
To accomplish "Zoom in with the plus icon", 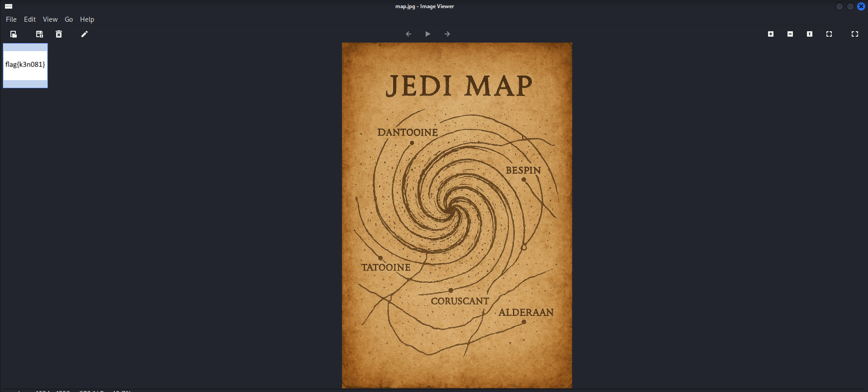I will (x=771, y=34).
